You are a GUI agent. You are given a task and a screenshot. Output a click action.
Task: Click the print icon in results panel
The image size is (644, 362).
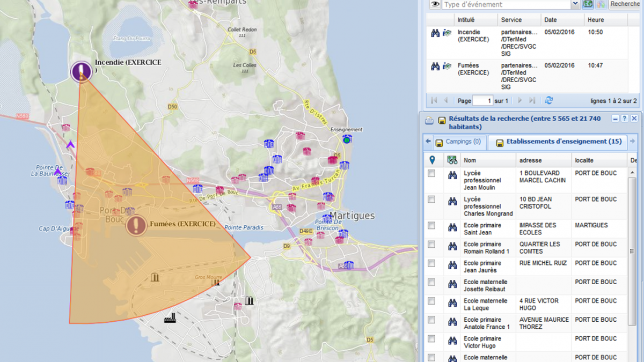[x=429, y=120]
